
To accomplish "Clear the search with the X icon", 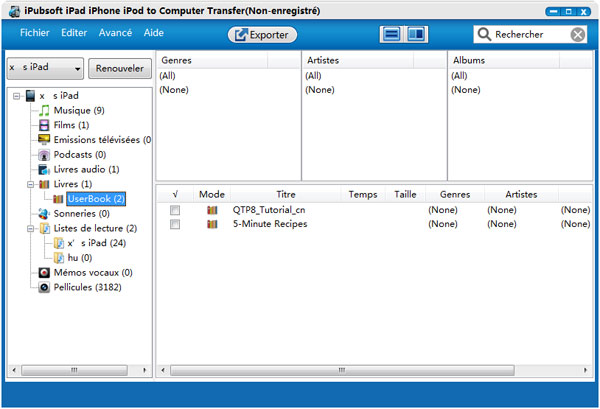I will (x=578, y=34).
